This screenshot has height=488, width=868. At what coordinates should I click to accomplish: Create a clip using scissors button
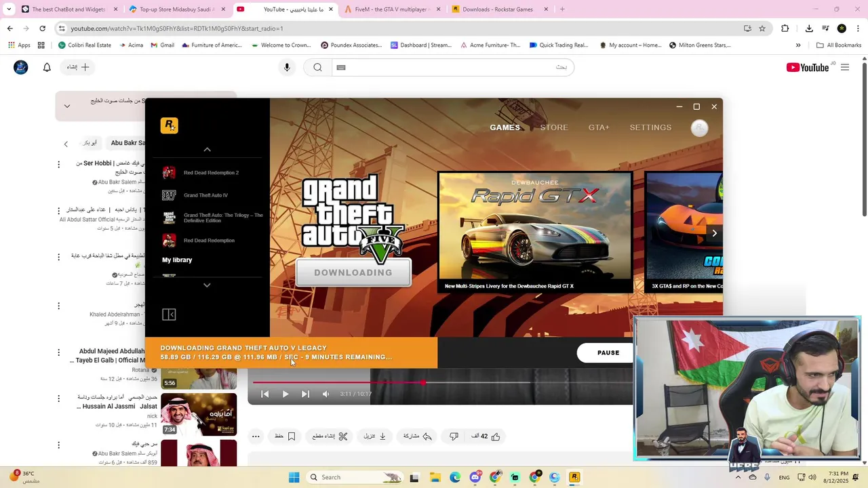(x=330, y=436)
